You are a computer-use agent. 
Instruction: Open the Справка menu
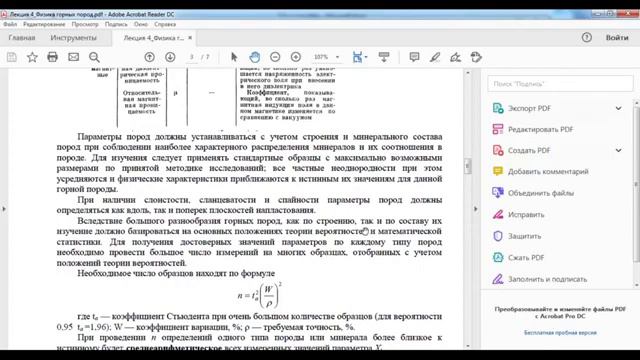[165, 24]
